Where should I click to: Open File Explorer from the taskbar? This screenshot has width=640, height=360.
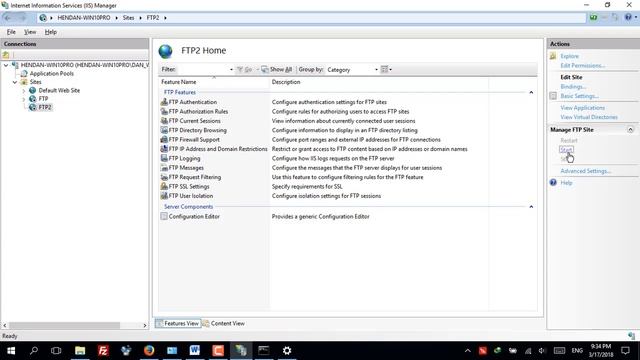click(x=80, y=350)
